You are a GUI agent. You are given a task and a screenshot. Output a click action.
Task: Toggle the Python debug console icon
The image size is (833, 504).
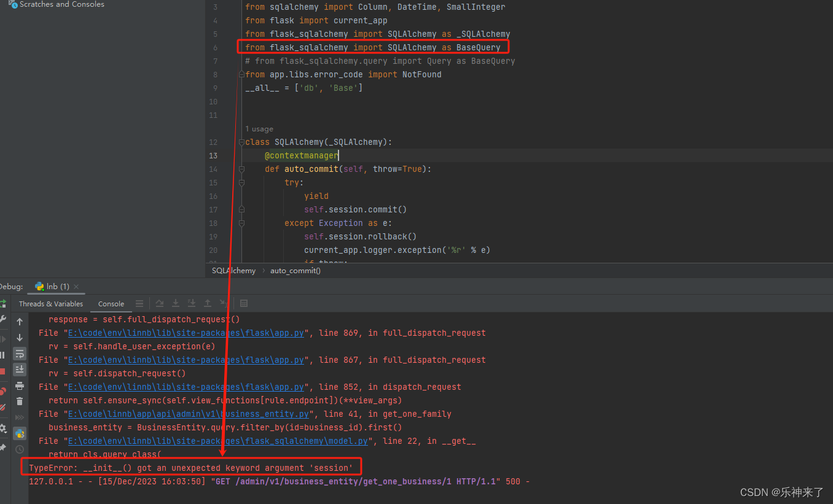pos(20,433)
